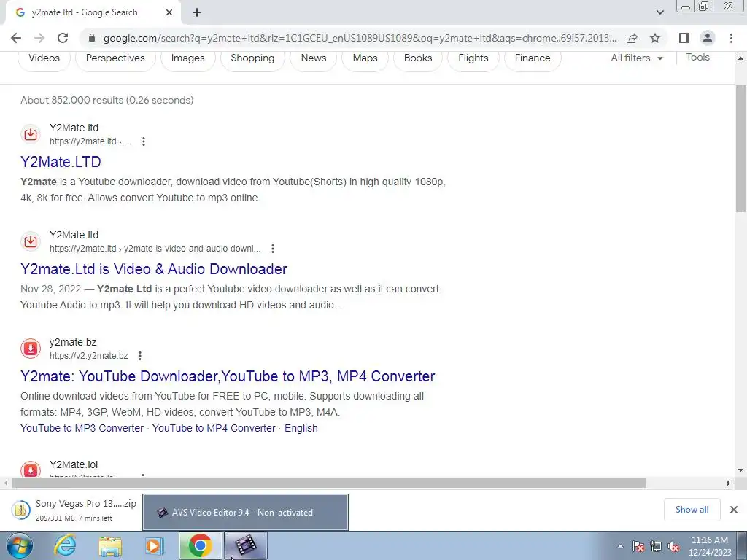
Task: Open the Windows Start menu
Action: [19, 545]
